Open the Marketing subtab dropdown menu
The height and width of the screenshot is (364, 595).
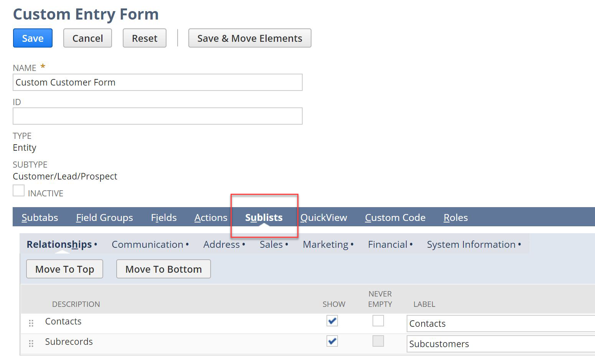[x=352, y=244]
